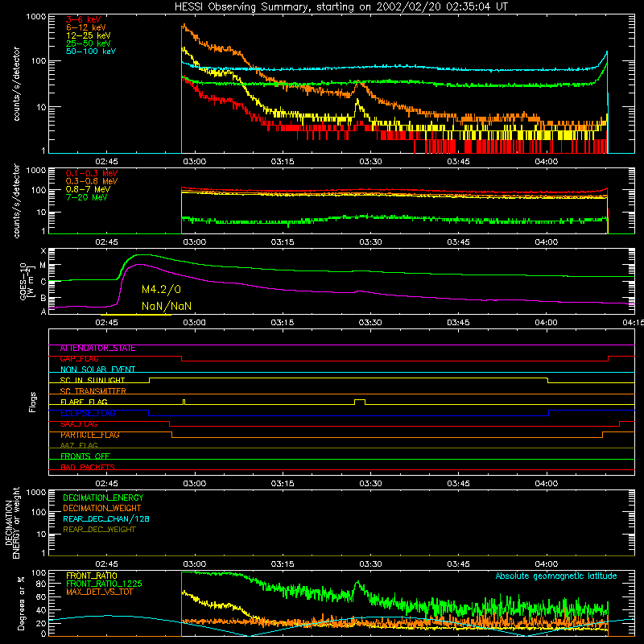Select the '3-6 keV' legend label
Viewport: 644px width, 644px height.
coord(84,19)
